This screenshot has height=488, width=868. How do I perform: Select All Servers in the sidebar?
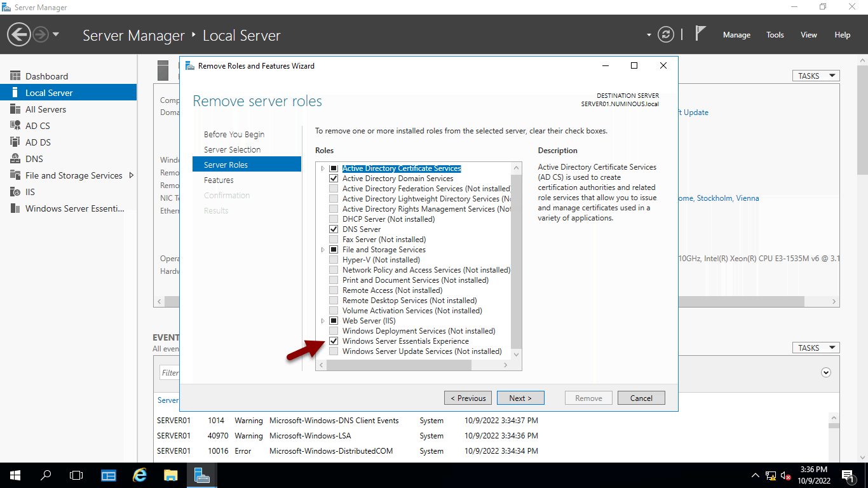pos(68,109)
